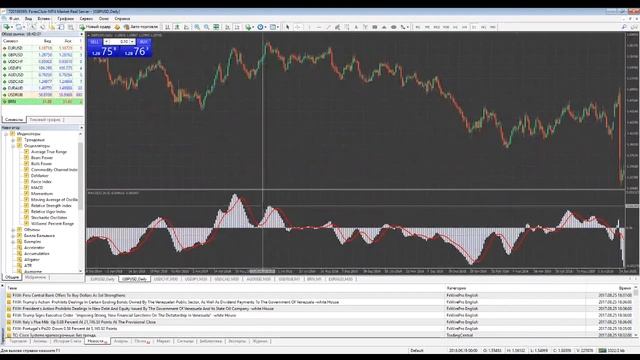
Task: Select the AUDUSD row in Market Watch
Action: point(42,75)
